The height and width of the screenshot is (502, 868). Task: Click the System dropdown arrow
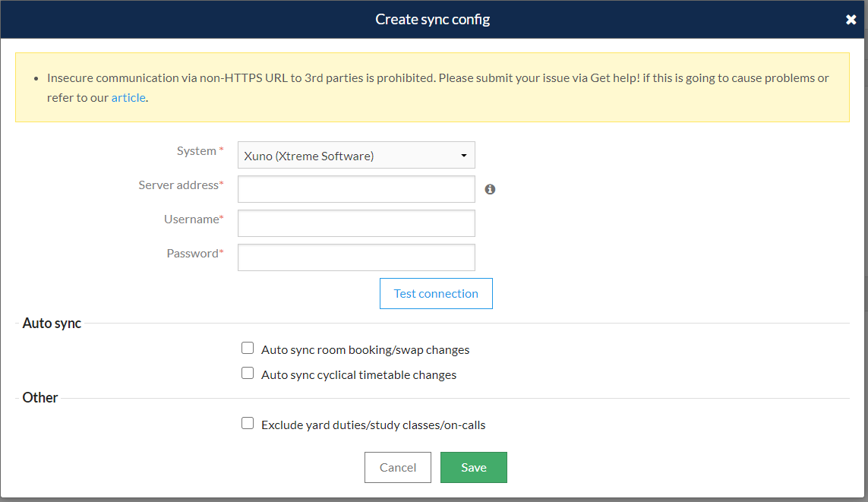[464, 156]
